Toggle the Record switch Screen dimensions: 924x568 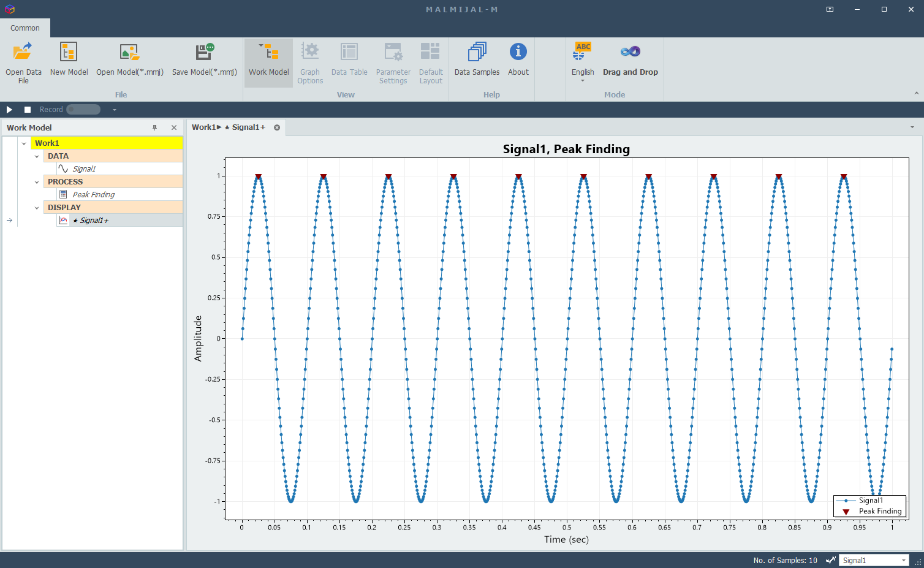coord(83,110)
